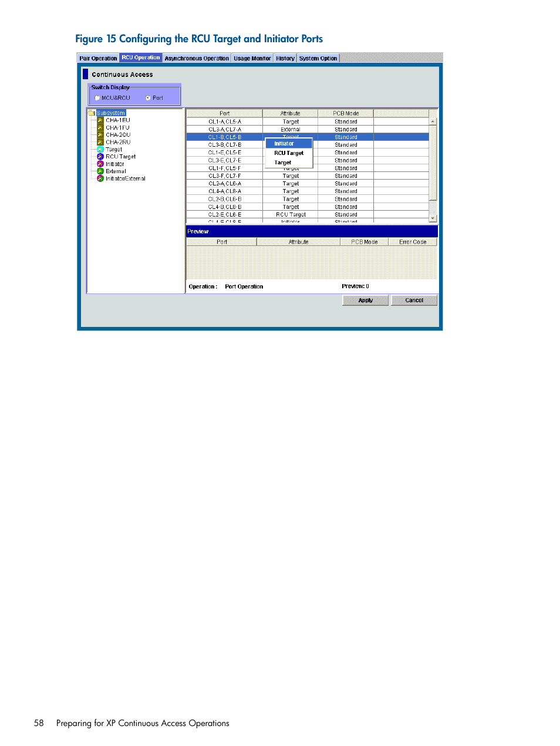Click the port list vertical scrollbar thumb
The width and height of the screenshot is (560, 746).
[433, 163]
